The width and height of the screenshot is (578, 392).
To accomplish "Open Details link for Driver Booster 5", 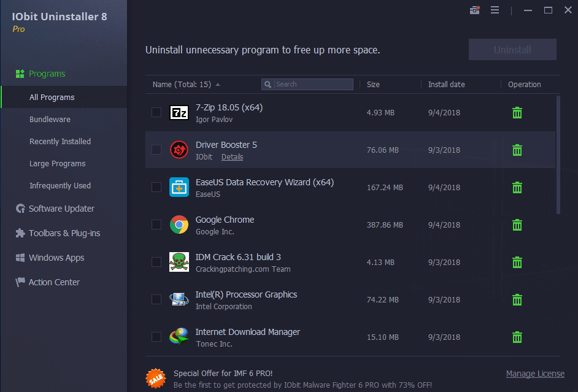I will click(232, 157).
